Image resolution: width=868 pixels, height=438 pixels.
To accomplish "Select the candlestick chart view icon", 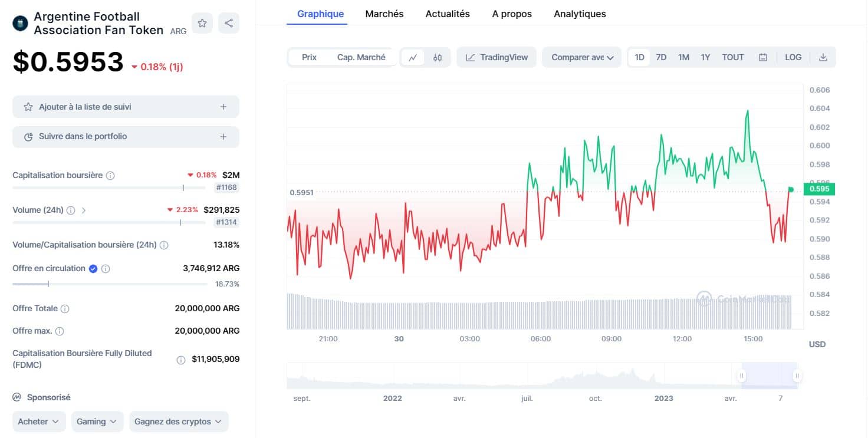I will click(437, 57).
